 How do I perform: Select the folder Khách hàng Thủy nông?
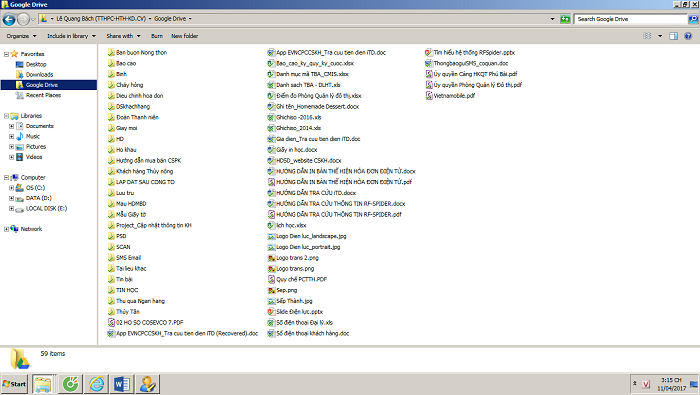point(144,171)
